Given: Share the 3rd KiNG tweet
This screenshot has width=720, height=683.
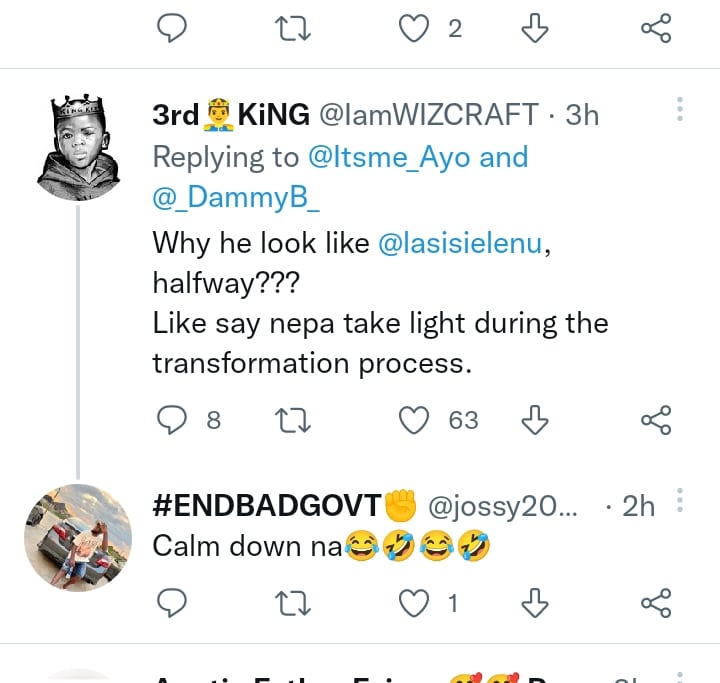Looking at the screenshot, I should [x=655, y=421].
